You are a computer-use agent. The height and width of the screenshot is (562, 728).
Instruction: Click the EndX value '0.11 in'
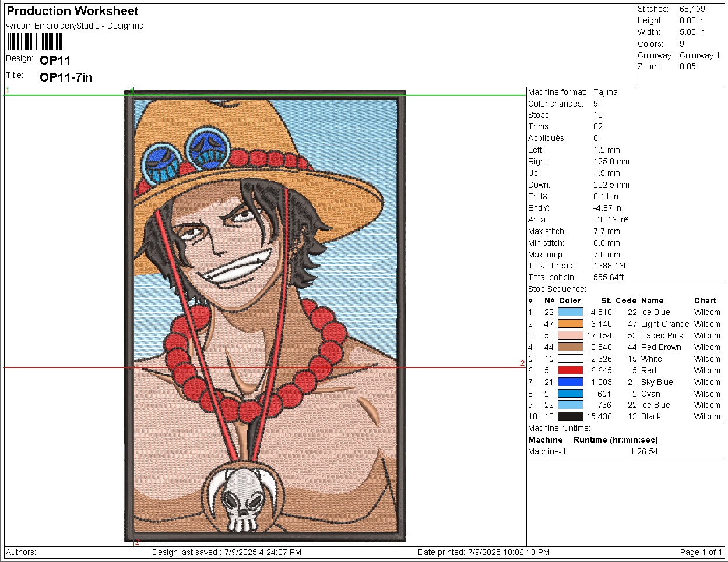coord(606,196)
